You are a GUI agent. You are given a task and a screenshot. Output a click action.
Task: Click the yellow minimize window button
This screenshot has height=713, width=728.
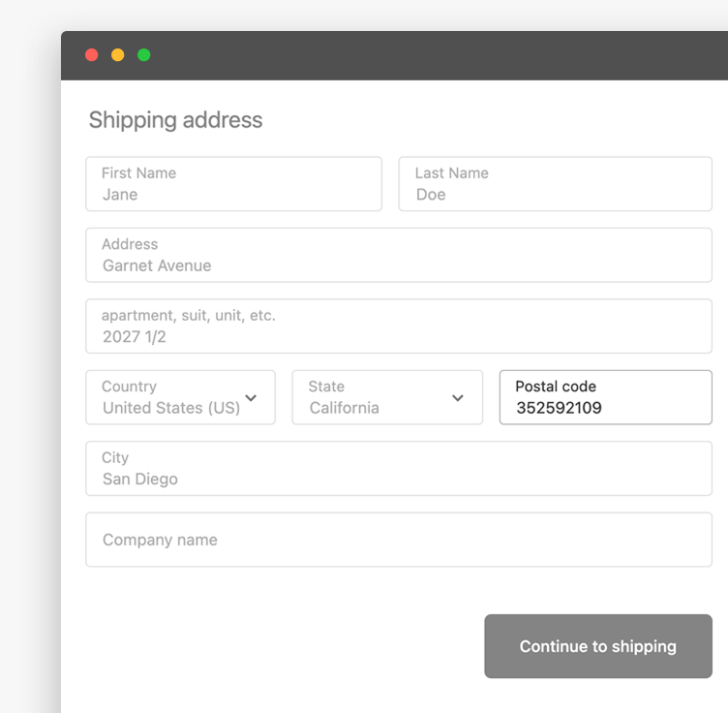[117, 55]
